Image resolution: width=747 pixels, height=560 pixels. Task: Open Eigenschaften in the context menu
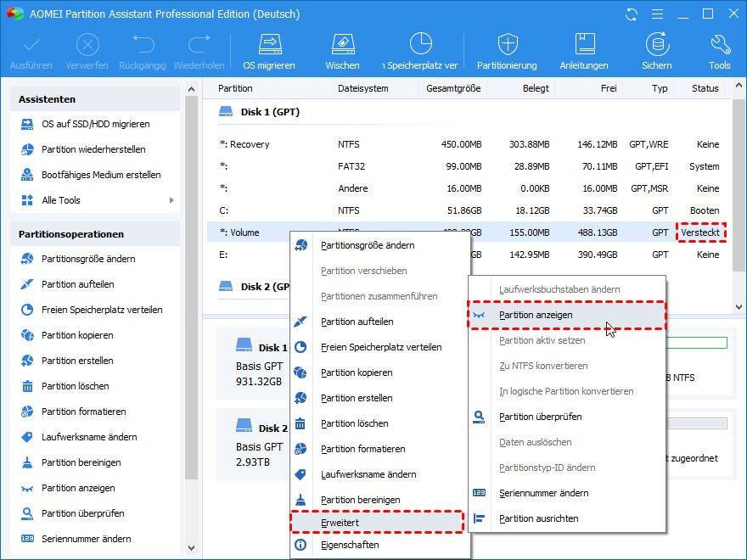coord(379,546)
